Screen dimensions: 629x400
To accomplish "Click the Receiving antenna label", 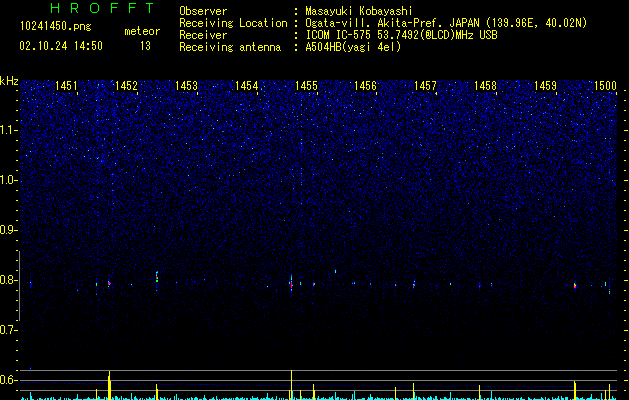I will click(230, 47).
